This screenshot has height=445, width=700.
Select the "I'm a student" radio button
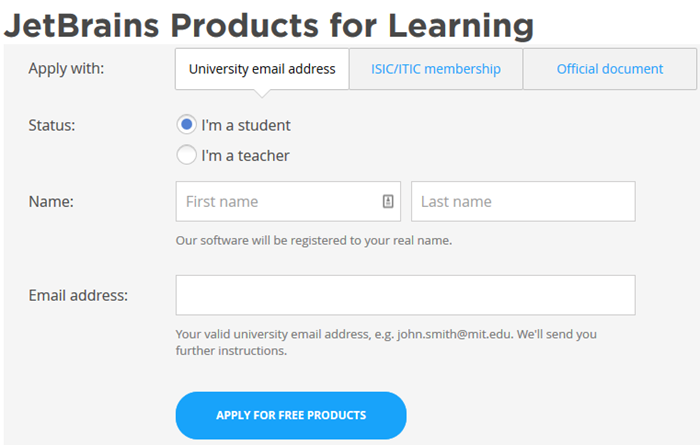(186, 125)
